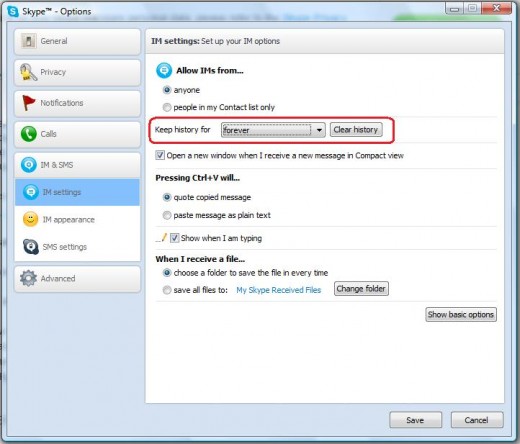Screen dimensions: 520x444
Task: Open SMS settings page
Action: pos(77,247)
